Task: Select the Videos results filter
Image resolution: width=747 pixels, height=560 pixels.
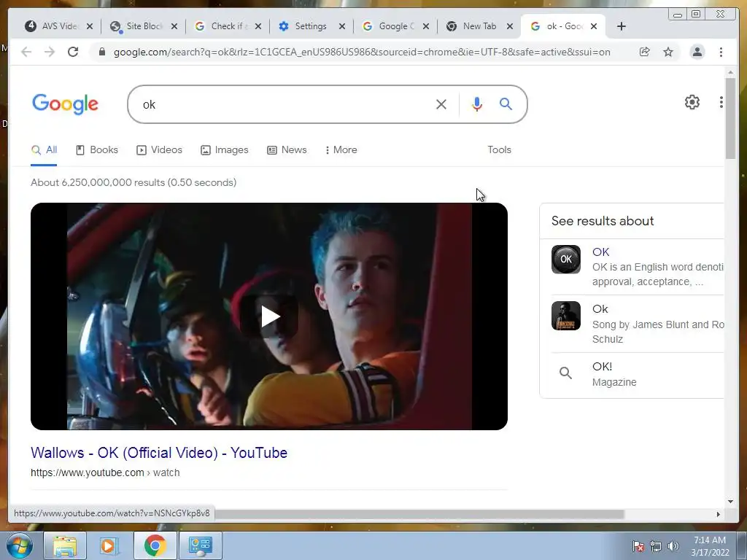Action: 159,150
